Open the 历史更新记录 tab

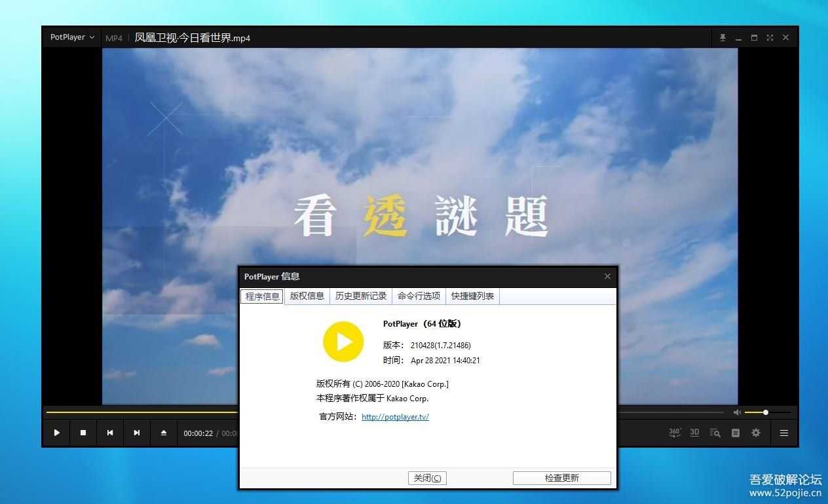361,296
